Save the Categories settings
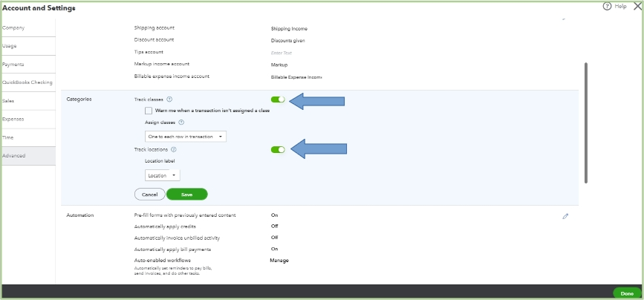644x300 pixels. pos(186,195)
